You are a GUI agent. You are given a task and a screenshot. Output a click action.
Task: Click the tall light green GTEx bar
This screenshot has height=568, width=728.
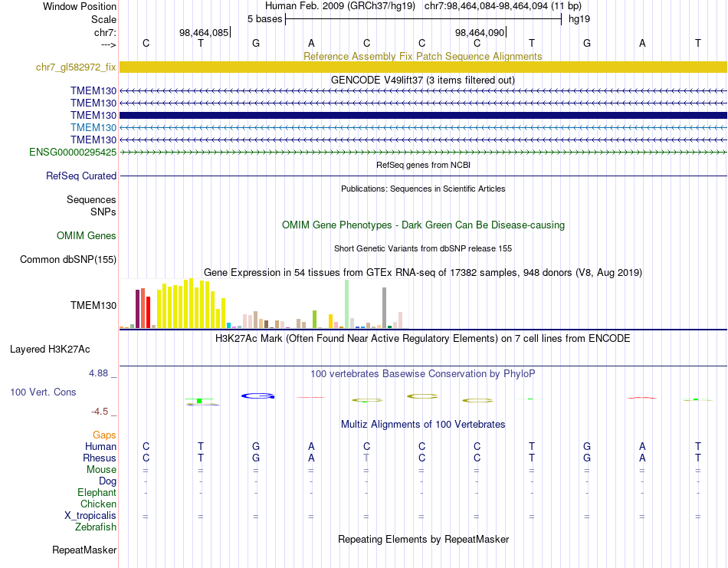click(347, 304)
